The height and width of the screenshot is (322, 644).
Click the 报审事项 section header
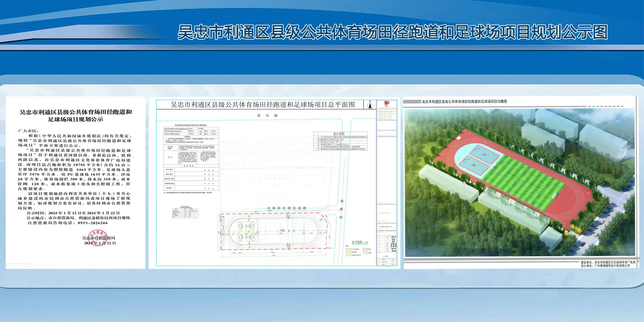(x=191, y=137)
